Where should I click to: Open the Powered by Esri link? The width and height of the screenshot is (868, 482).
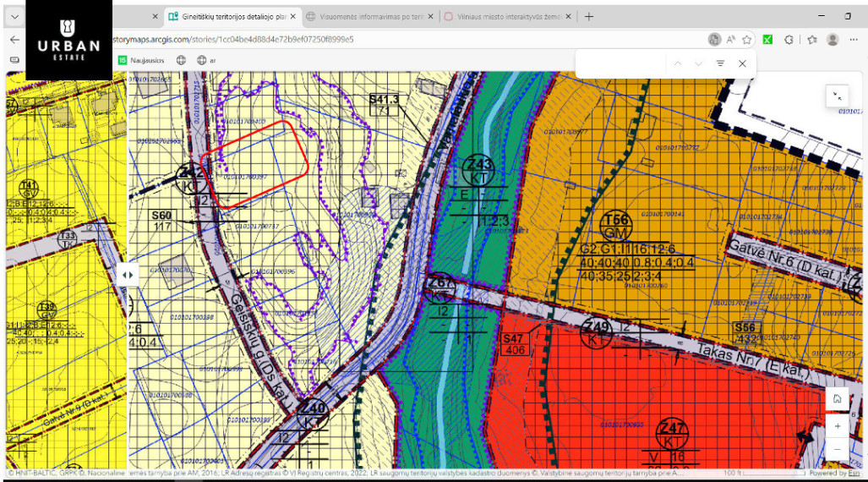835,474
